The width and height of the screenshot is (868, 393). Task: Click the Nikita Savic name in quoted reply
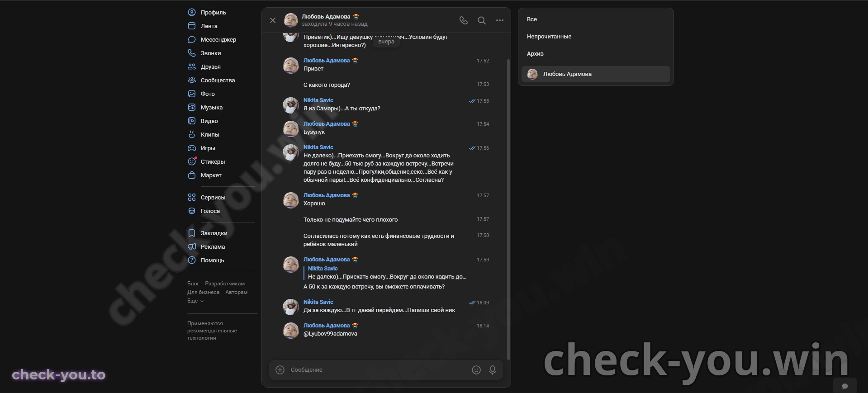tap(323, 268)
